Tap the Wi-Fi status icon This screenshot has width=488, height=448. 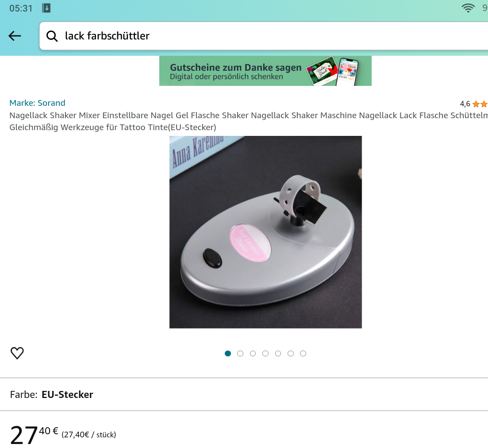point(468,8)
